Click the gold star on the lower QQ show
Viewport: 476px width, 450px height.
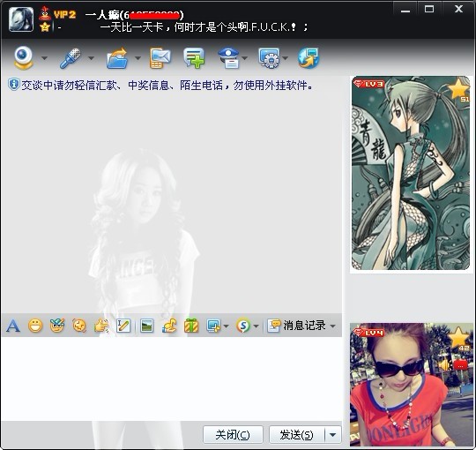[458, 337]
